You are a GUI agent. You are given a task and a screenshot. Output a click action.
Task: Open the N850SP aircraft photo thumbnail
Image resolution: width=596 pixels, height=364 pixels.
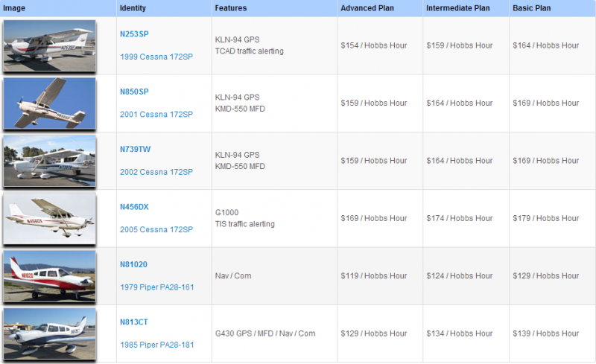(49, 103)
